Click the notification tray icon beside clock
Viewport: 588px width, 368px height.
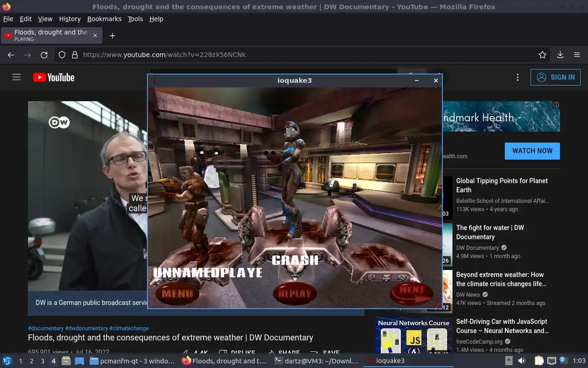click(564, 361)
